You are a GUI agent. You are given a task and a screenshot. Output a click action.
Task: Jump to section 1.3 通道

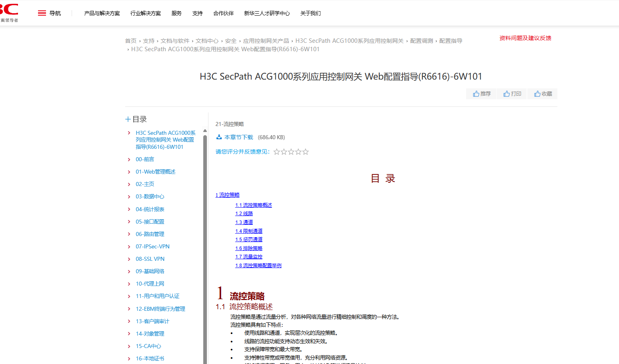click(x=244, y=222)
